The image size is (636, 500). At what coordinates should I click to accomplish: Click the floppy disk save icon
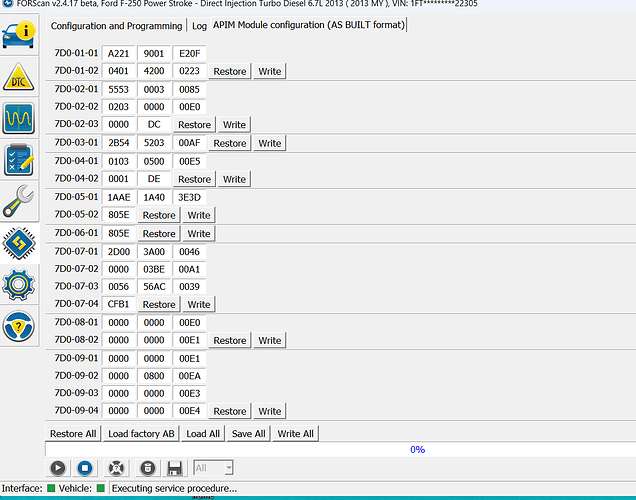click(x=175, y=468)
